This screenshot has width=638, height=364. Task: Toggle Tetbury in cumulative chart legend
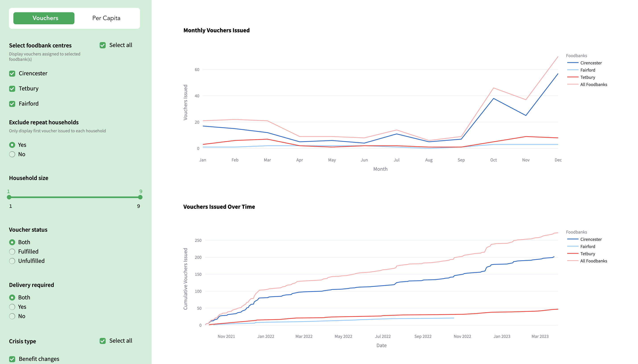tap(587, 254)
